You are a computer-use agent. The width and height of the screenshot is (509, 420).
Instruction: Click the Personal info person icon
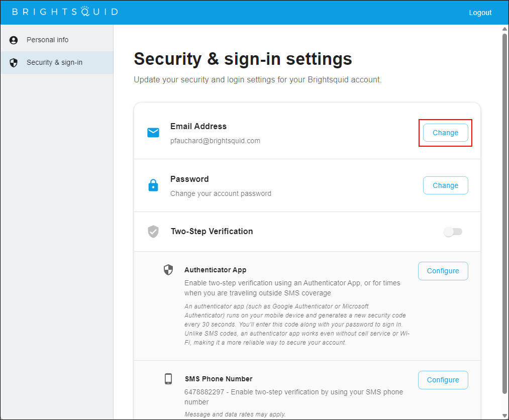click(x=14, y=40)
